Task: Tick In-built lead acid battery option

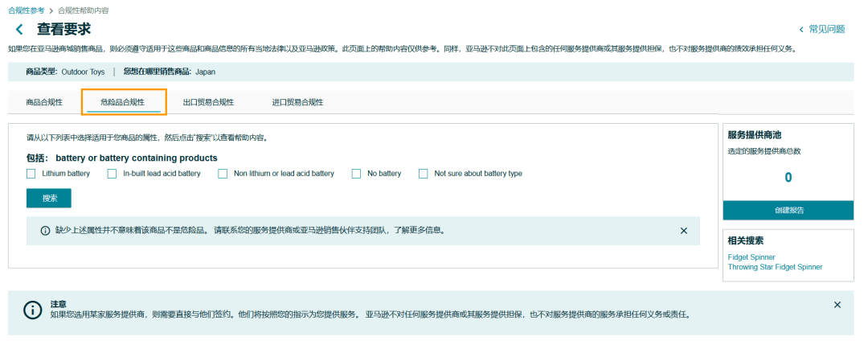Action: (112, 174)
